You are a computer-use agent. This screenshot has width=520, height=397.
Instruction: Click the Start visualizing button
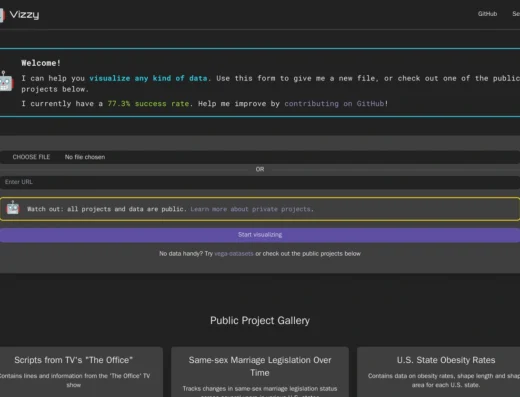[260, 235]
